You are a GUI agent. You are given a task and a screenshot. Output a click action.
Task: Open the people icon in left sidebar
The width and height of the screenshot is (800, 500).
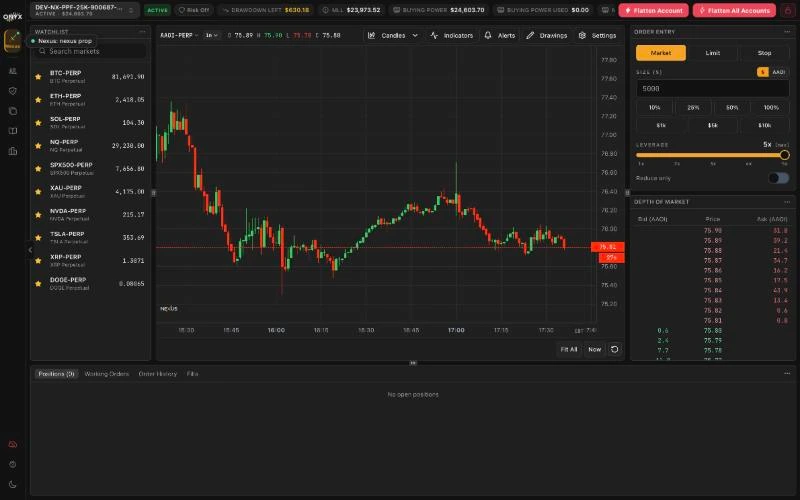tap(13, 71)
